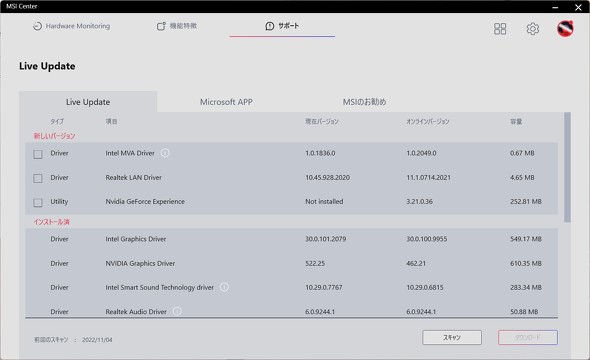
Task: Open the MSIのお勧め sub-tab
Action: [364, 102]
